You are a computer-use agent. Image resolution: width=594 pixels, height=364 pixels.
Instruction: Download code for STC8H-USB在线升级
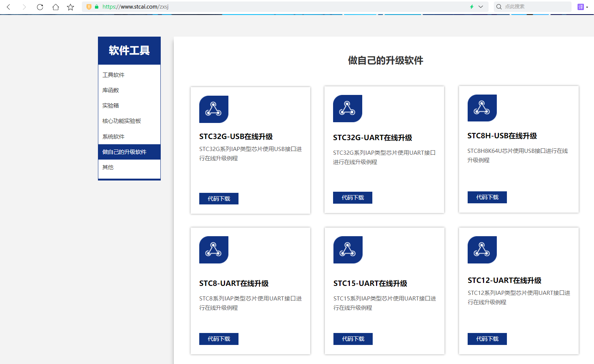point(487,197)
